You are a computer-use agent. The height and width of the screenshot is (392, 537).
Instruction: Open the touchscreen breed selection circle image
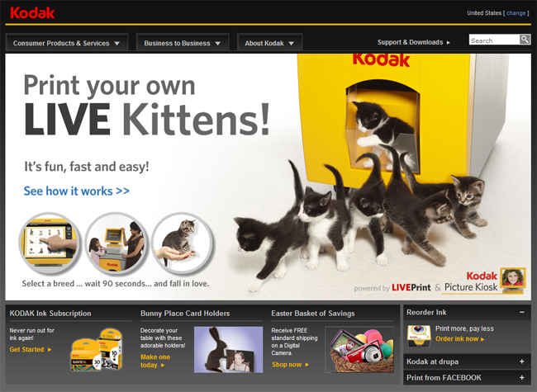[50, 243]
